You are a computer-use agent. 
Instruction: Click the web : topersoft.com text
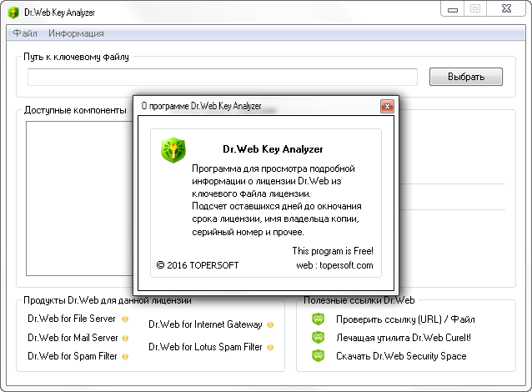click(334, 265)
